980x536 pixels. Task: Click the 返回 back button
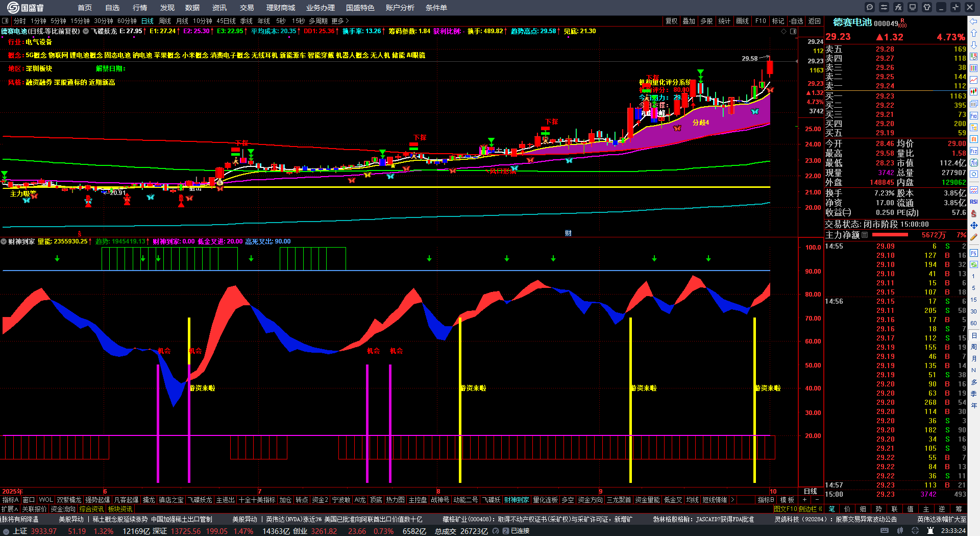(815, 21)
